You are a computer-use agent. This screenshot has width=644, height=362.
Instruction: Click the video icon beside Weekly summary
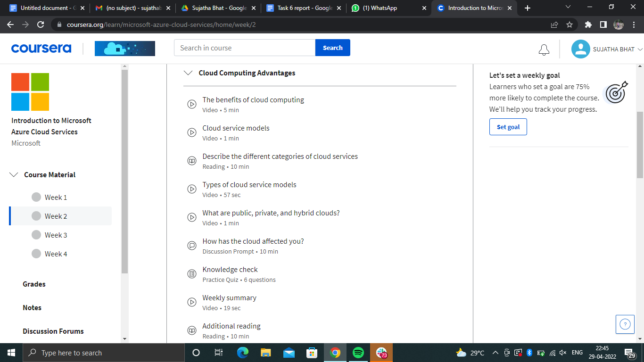point(192,302)
